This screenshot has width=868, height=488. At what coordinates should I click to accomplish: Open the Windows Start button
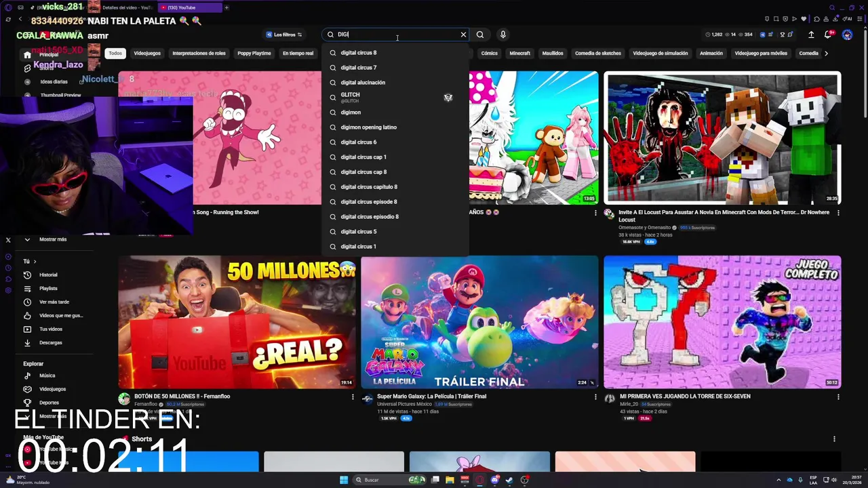(344, 480)
